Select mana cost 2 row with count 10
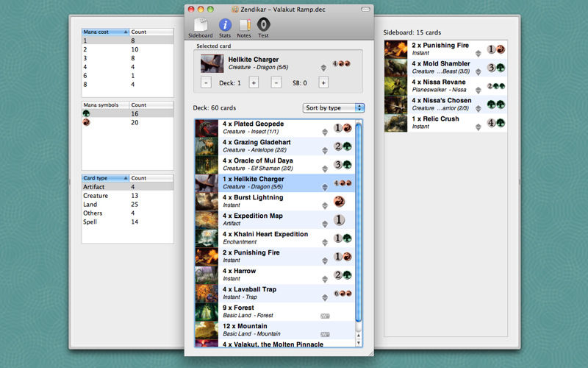Screen dimensions: 588x368 click(x=127, y=49)
